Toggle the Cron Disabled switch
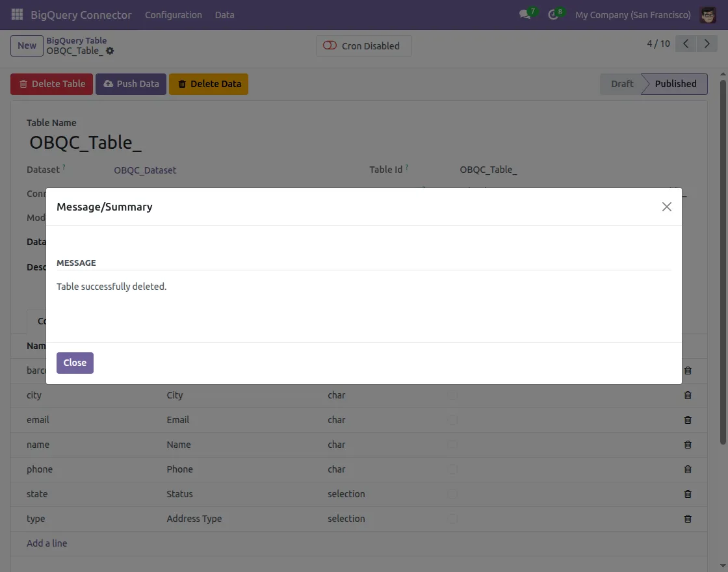Viewport: 728px width, 572px height. [x=330, y=45]
